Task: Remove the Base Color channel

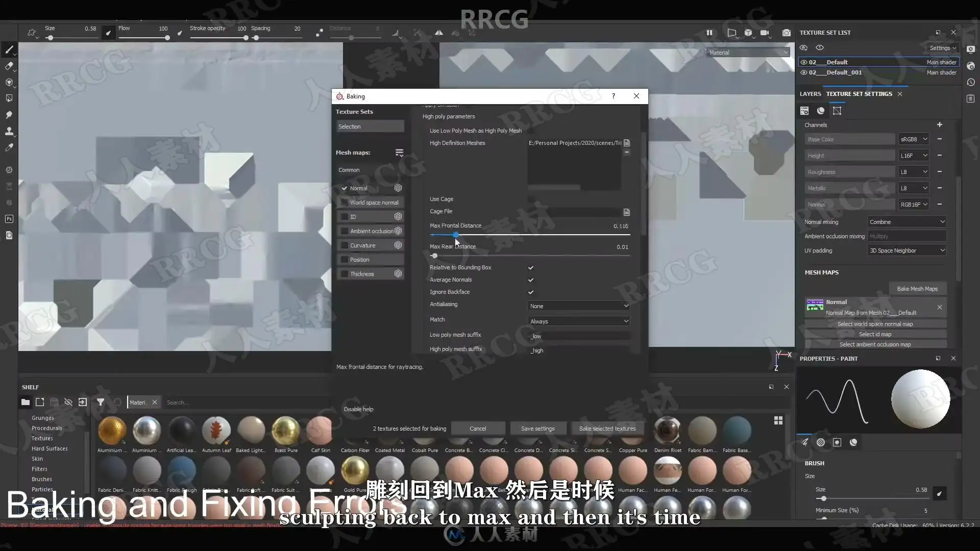Action: [940, 139]
